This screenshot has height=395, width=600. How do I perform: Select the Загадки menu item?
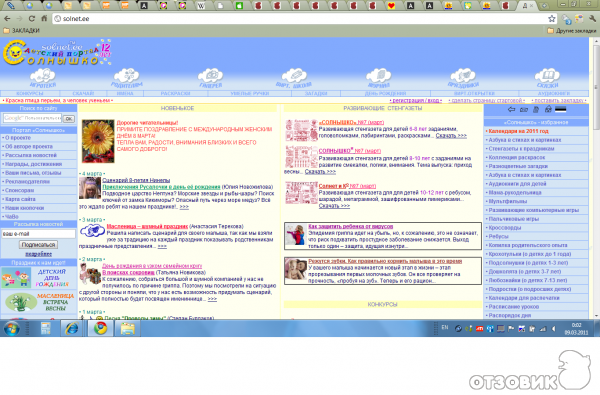(316, 93)
